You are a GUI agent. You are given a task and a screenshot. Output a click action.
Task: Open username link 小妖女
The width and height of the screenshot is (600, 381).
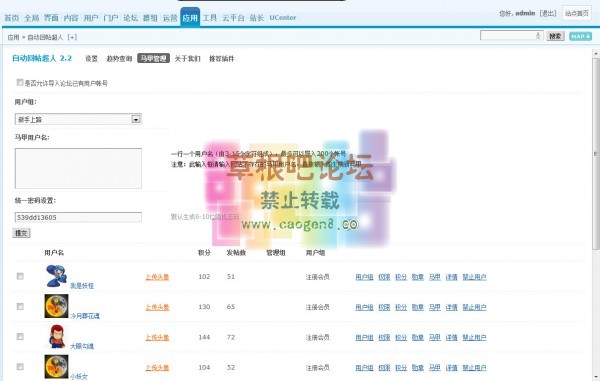click(79, 376)
